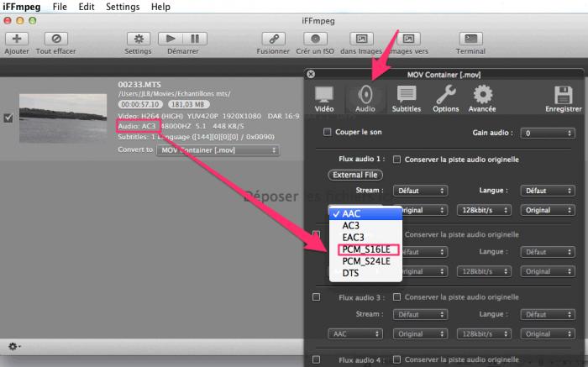
Task: Open Flux audio 3 Langue dropdown
Action: click(548, 314)
